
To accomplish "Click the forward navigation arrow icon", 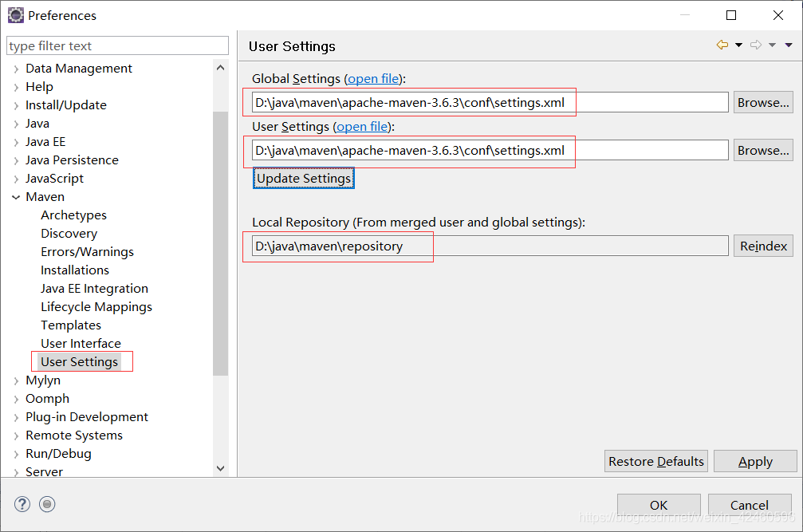I will pyautogui.click(x=756, y=45).
